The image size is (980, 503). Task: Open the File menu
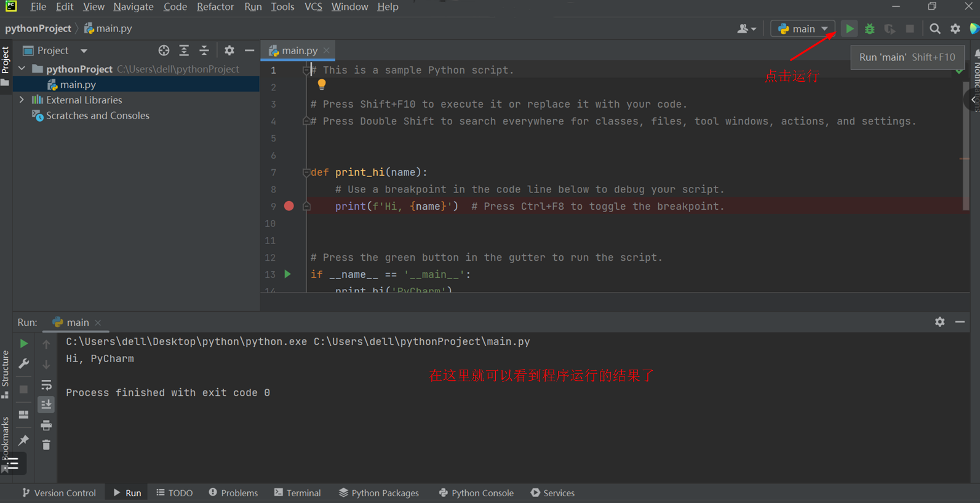coord(38,7)
